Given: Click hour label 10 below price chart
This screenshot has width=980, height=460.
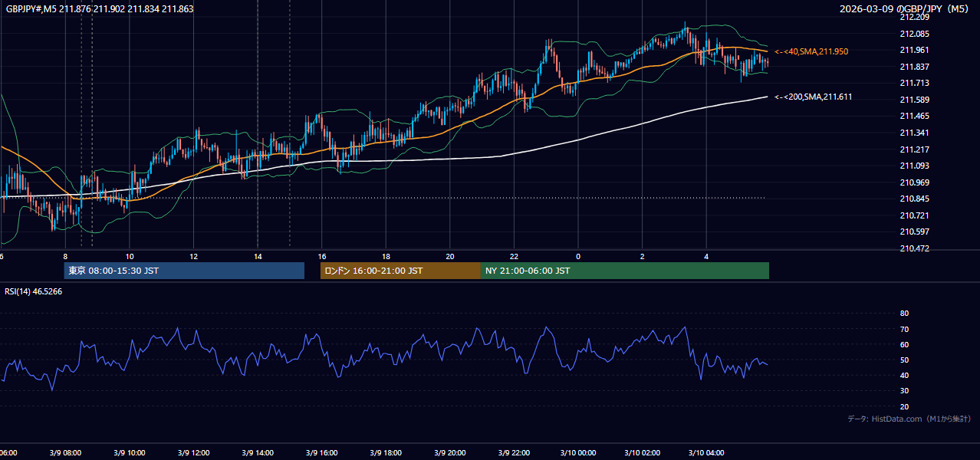Looking at the screenshot, I should 130,257.
